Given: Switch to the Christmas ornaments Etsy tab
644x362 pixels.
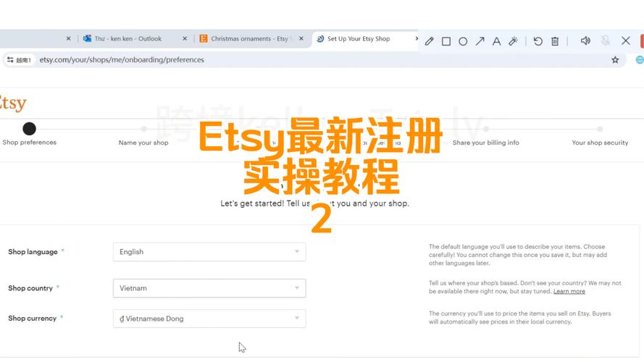Looking at the screenshot, I should 246,39.
